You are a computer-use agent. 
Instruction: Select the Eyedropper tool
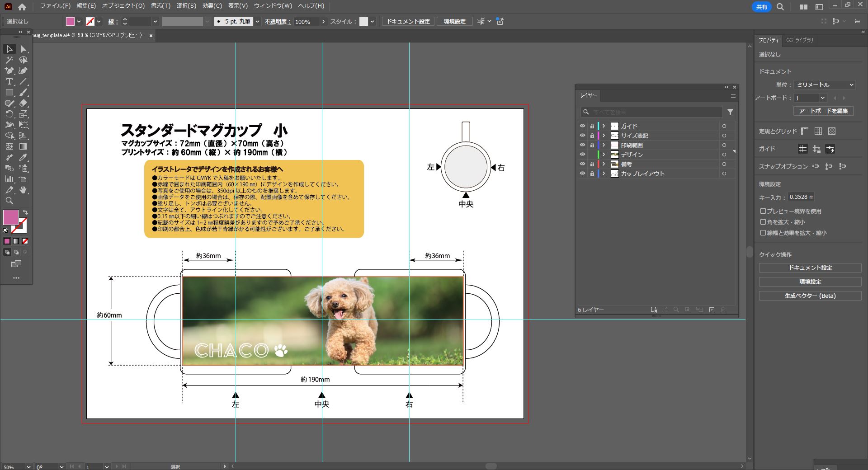point(24,157)
